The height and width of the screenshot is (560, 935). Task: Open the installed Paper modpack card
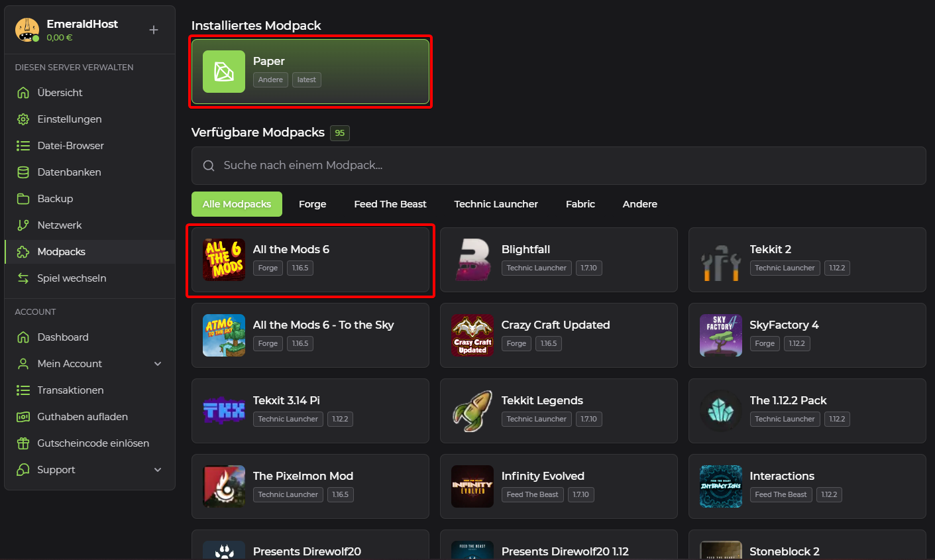tap(310, 72)
